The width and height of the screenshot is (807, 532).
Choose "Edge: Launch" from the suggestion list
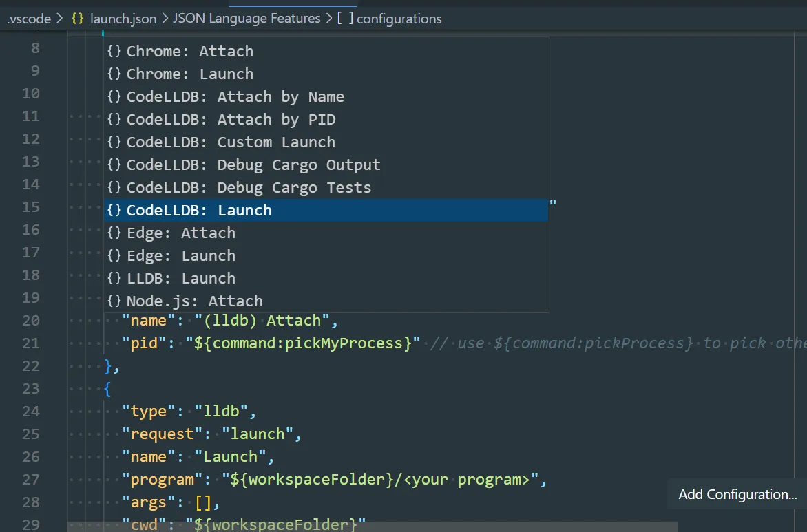(179, 255)
